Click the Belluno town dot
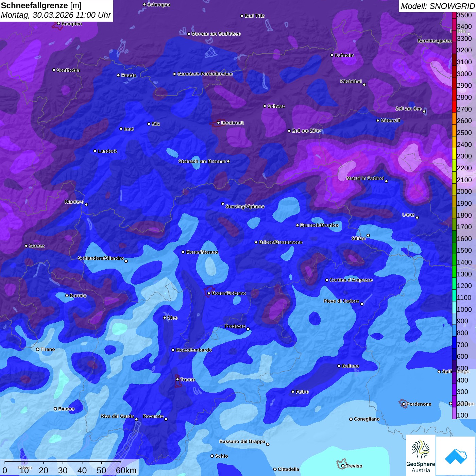This screenshot has height=476, width=476. (x=339, y=366)
